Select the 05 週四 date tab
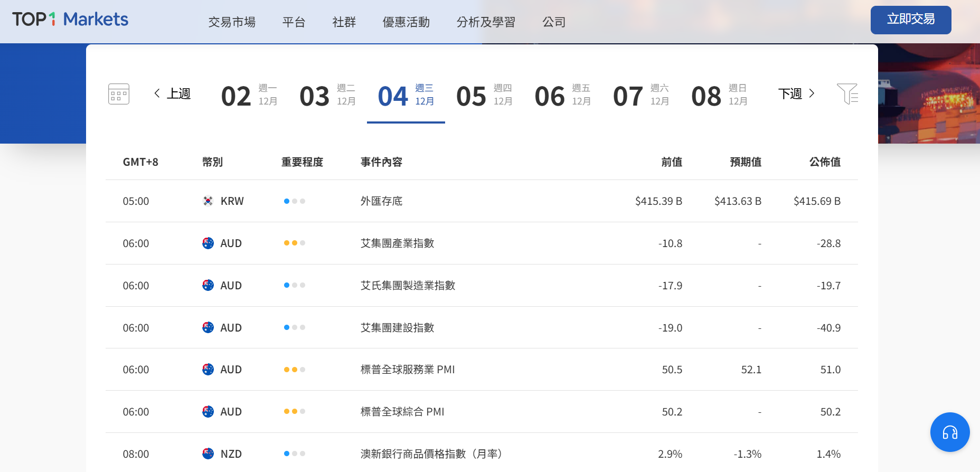 (x=484, y=96)
